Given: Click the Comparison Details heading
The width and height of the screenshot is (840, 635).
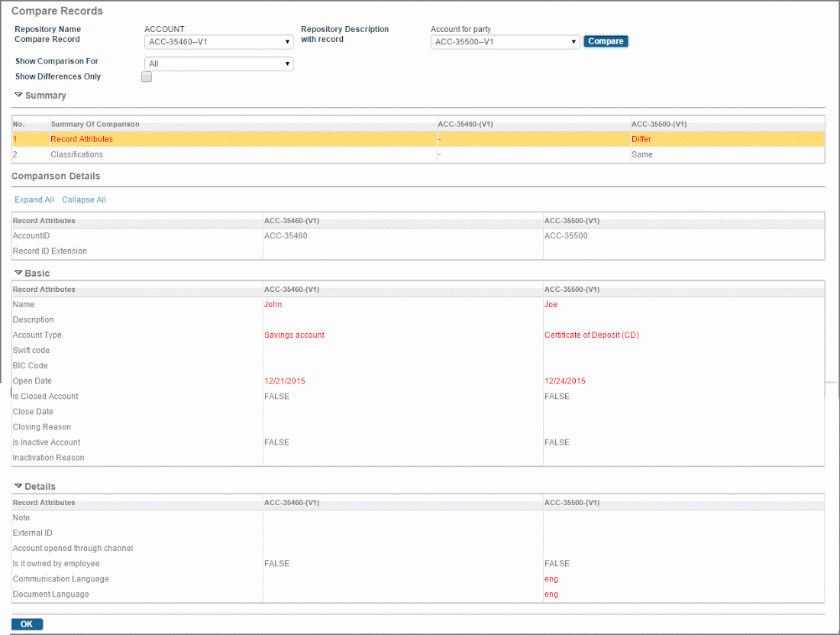Looking at the screenshot, I should click(x=56, y=177).
